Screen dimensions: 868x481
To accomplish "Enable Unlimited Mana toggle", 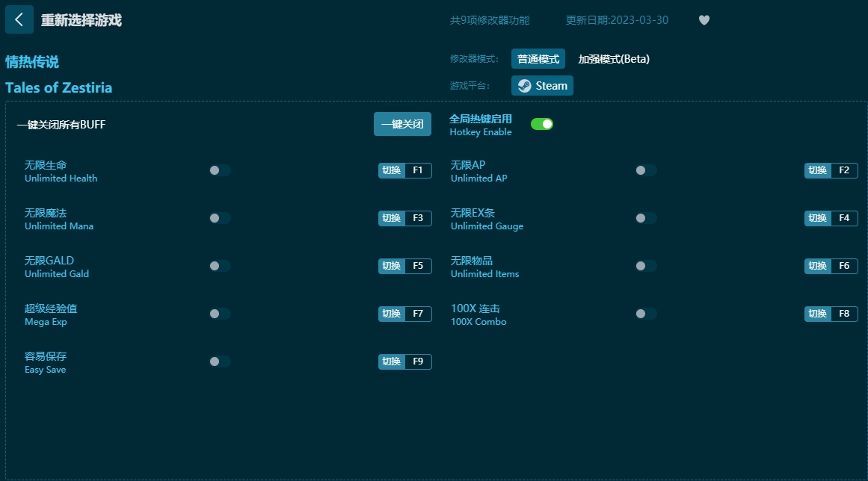I will click(x=220, y=218).
